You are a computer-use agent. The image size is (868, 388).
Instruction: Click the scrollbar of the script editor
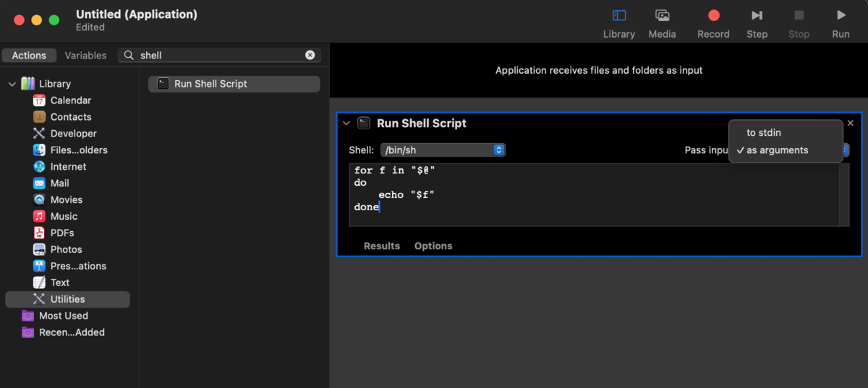[844, 194]
